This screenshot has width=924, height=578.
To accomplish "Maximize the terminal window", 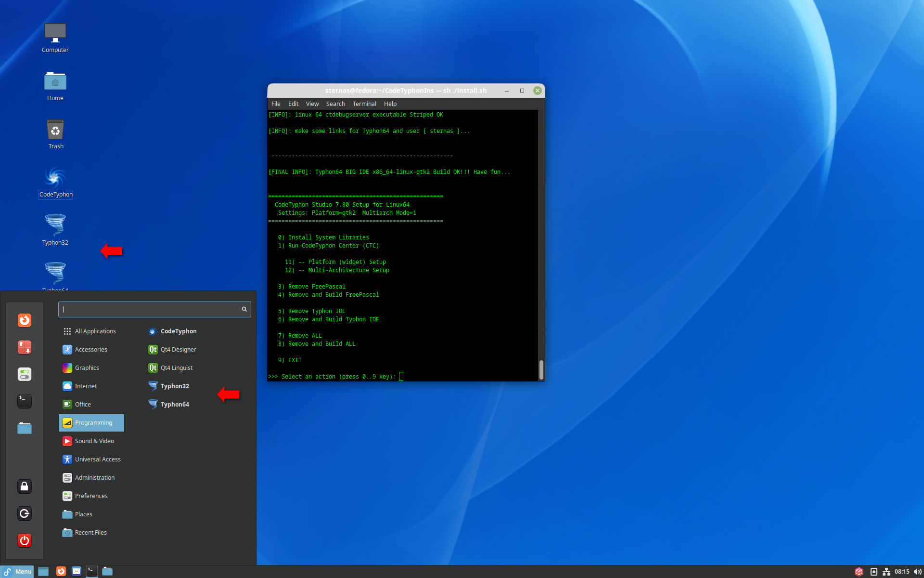I will [x=522, y=91].
